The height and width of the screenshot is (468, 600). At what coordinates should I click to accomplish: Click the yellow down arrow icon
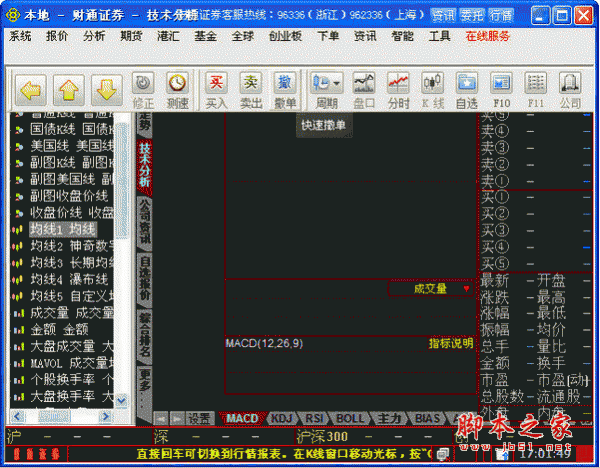pos(106,90)
